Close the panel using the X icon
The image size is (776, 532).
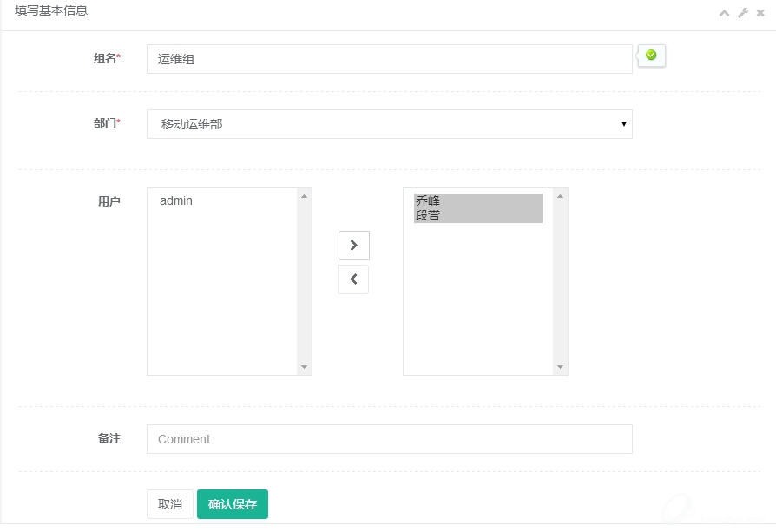(760, 13)
